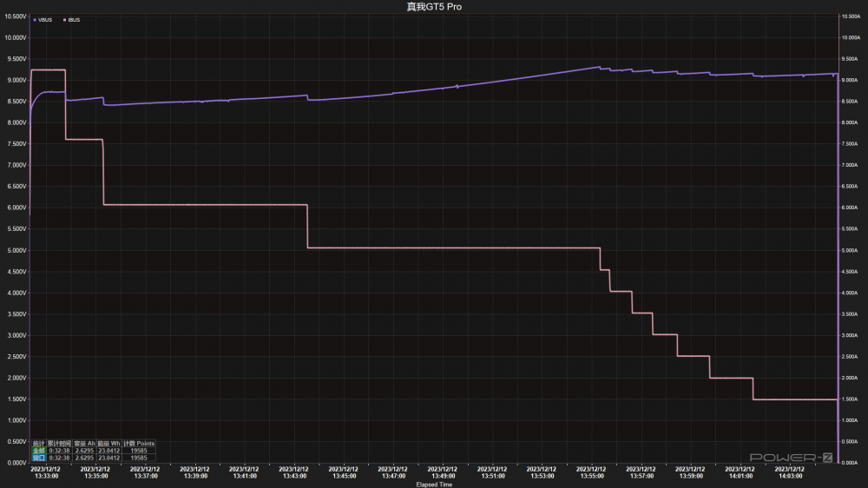The width and height of the screenshot is (868, 488).
Task: Click the 13:43:00 time axis label
Action: click(x=294, y=476)
